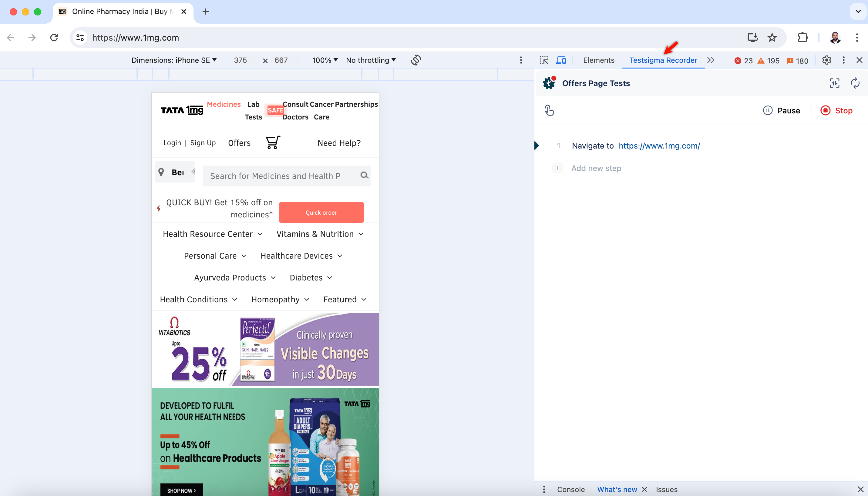The height and width of the screenshot is (496, 868).
Task: Click the touch interaction icon in recorder panel
Action: click(549, 110)
